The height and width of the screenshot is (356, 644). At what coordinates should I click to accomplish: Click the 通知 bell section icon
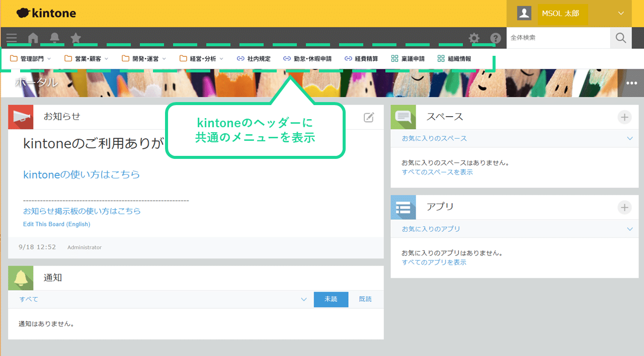(x=21, y=278)
